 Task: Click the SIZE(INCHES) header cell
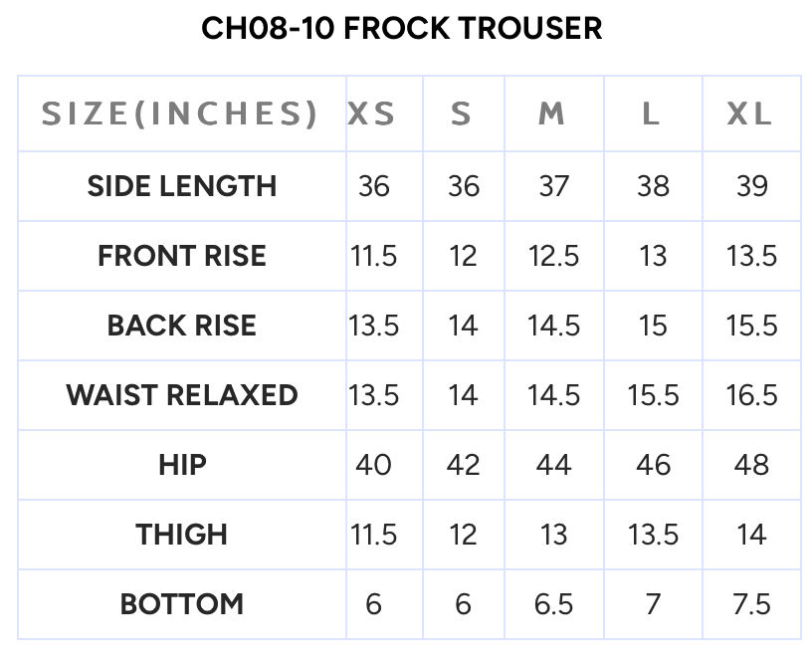coord(180,114)
